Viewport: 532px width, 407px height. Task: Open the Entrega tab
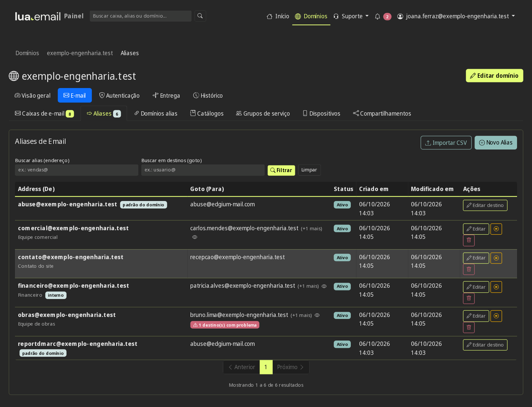click(x=166, y=96)
